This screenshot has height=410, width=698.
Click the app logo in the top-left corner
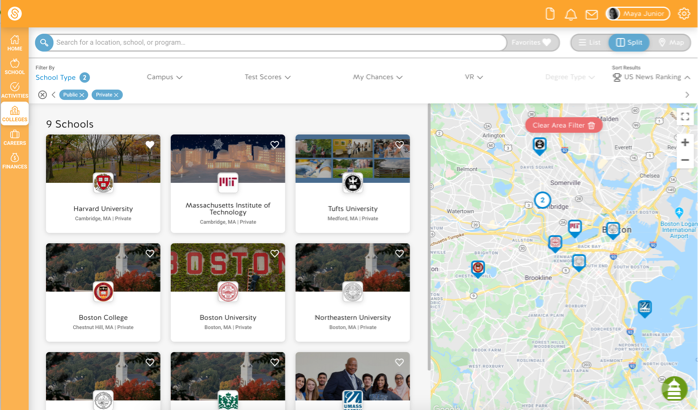[15, 13]
